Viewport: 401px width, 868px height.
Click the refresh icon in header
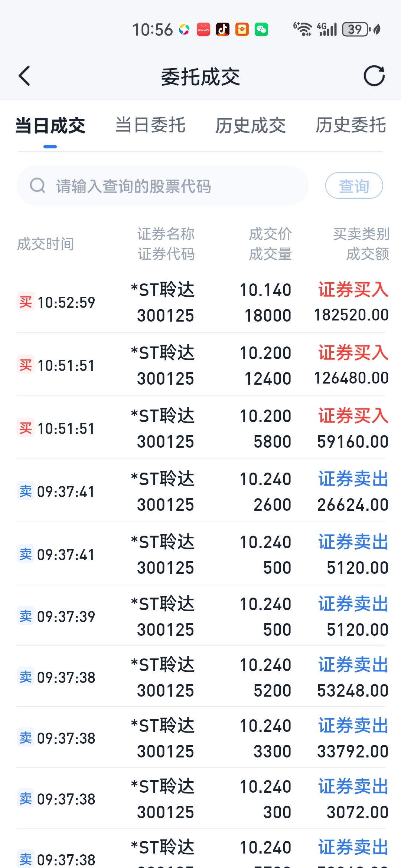tap(374, 76)
